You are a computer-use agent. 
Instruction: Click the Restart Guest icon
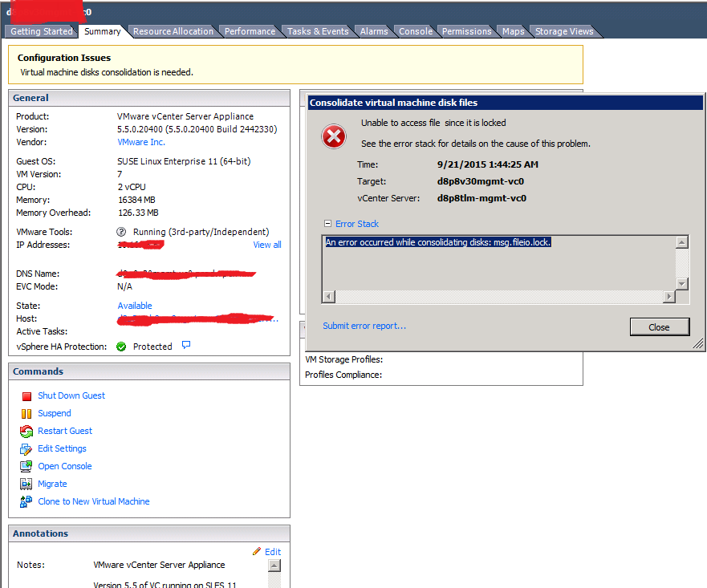(25, 431)
